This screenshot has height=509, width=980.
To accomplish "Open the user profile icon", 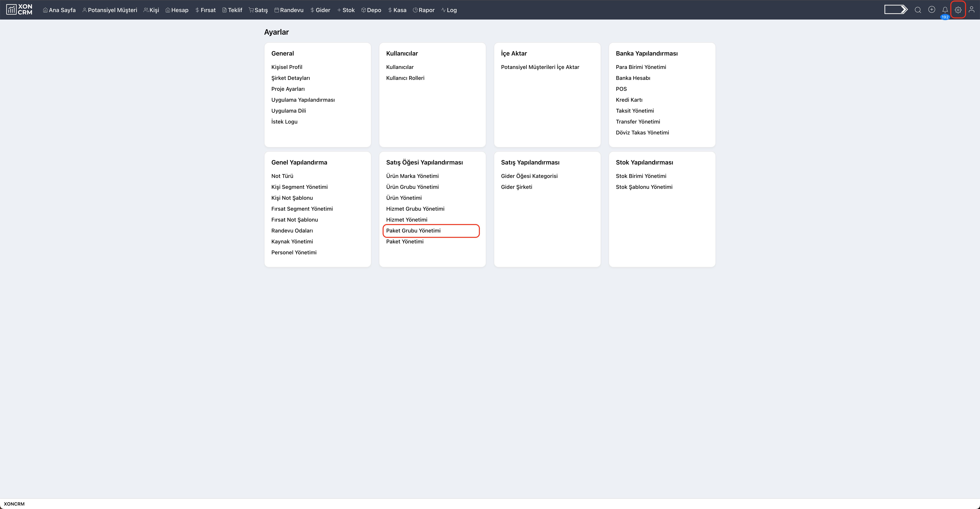I will pos(972,10).
